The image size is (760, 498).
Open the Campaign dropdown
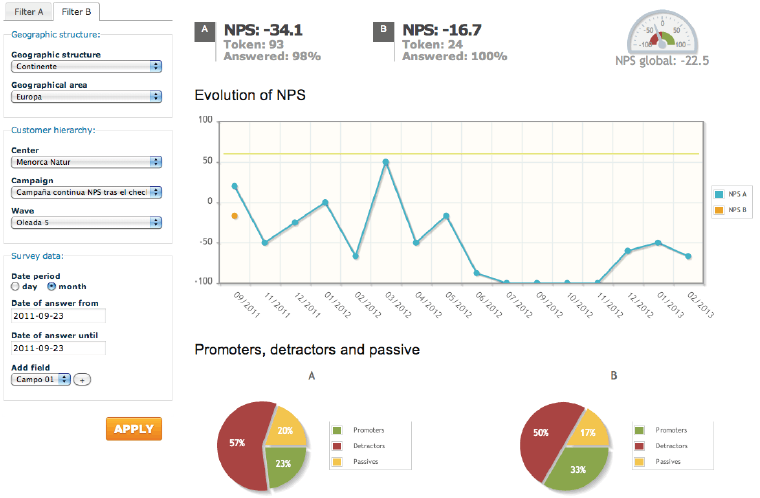[86, 193]
